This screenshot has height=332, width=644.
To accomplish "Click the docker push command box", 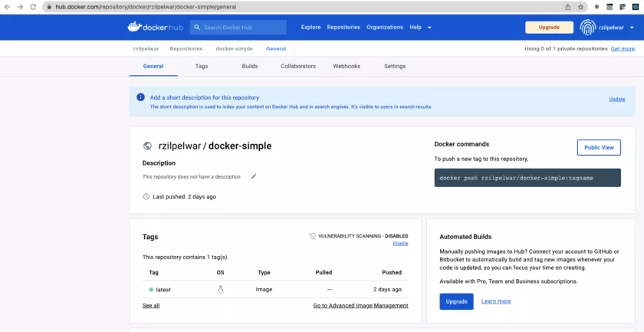I will (527, 178).
